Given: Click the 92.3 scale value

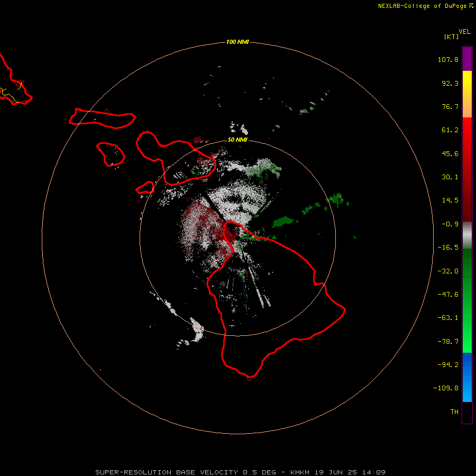Looking at the screenshot, I should pos(450,83).
